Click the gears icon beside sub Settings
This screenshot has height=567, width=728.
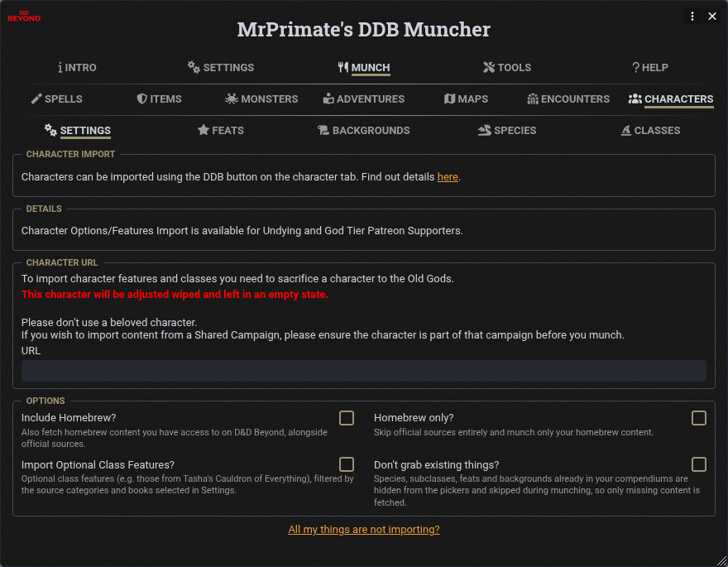[50, 130]
